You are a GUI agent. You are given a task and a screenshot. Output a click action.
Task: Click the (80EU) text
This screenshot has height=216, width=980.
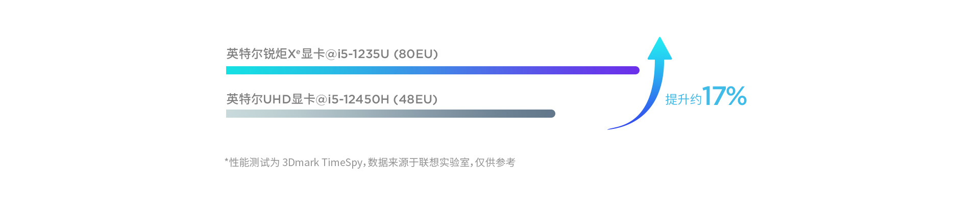pyautogui.click(x=416, y=54)
